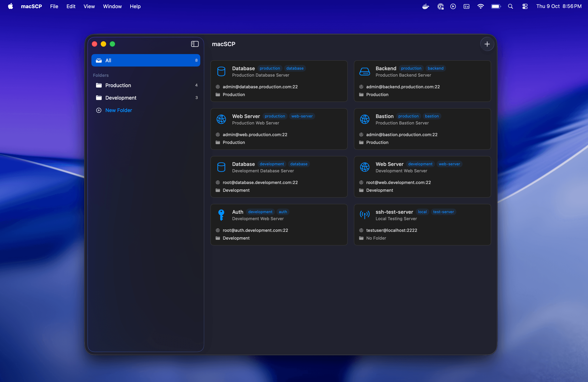Select the Production folder
Screen dimensions: 588x382
pos(118,85)
